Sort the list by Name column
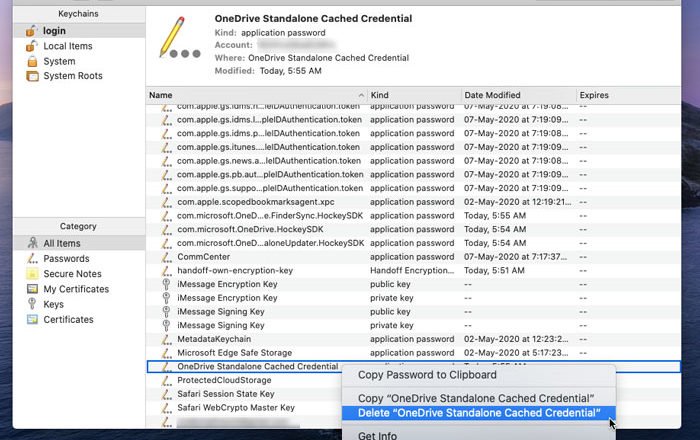 [x=161, y=95]
